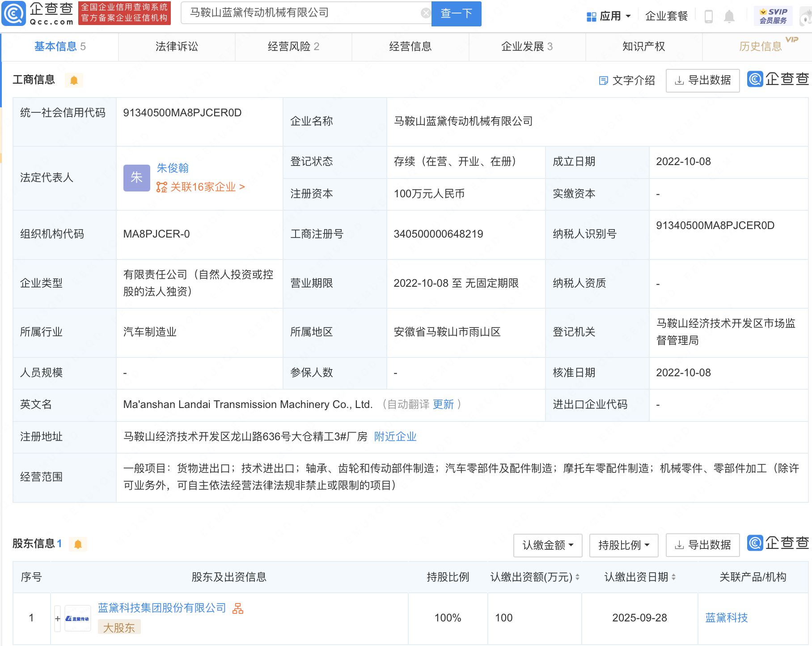
Task: Click the bell icon beside 股东信息
Action: point(78,544)
